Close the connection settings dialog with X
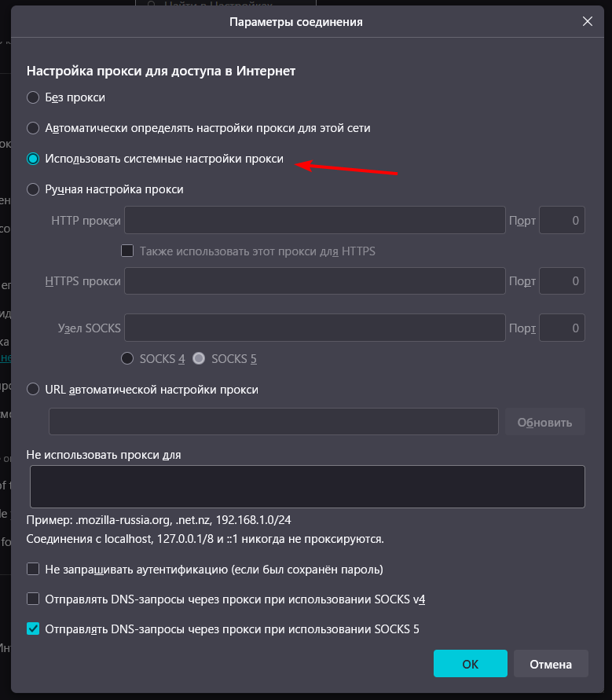The image size is (612, 700). pos(588,21)
